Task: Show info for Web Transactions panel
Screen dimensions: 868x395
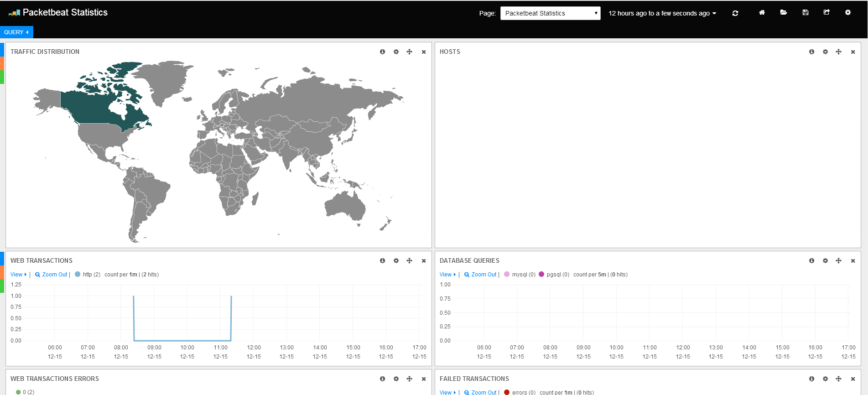Action: (383, 261)
